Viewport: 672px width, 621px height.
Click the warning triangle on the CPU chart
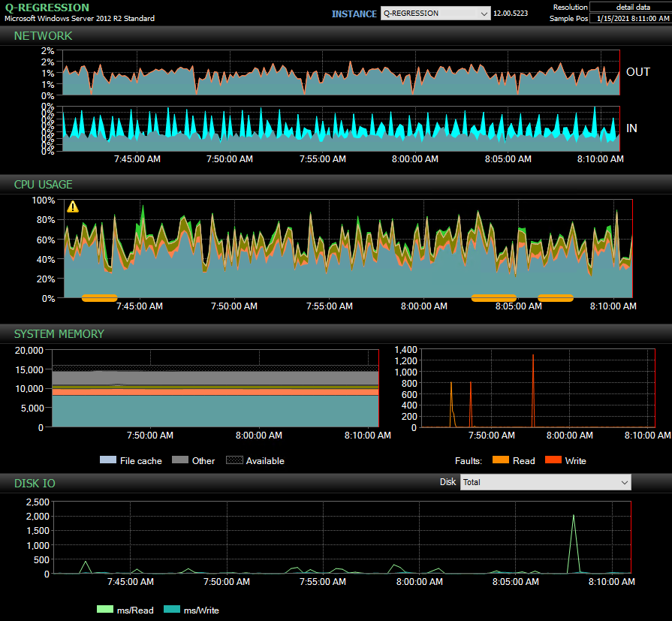tap(72, 206)
